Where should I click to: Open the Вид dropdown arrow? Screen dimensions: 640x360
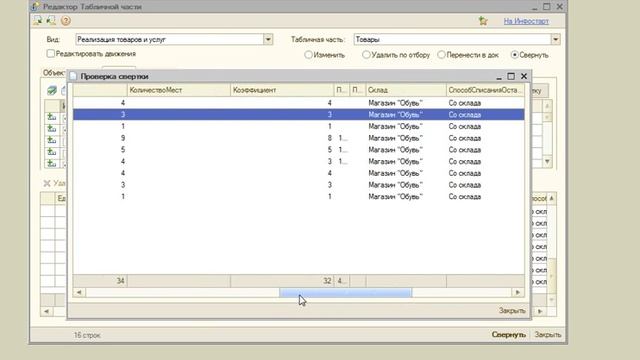point(268,40)
